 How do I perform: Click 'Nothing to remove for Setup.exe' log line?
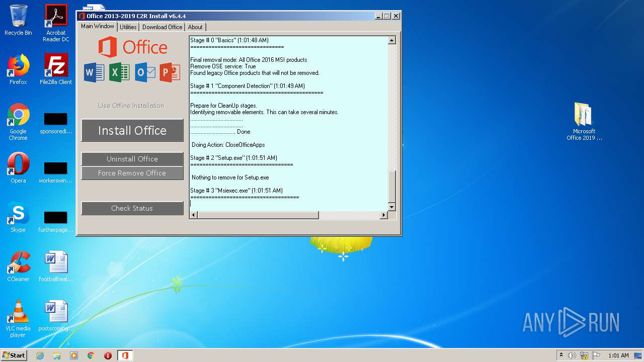pos(230,177)
